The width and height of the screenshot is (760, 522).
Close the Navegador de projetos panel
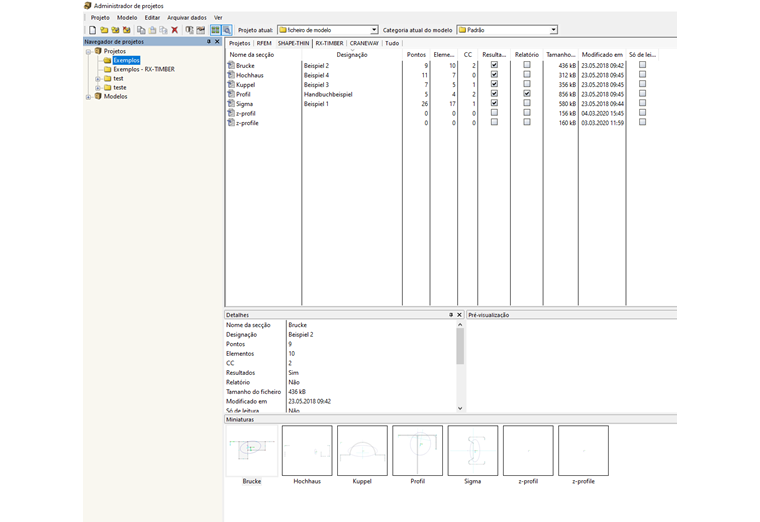point(217,42)
